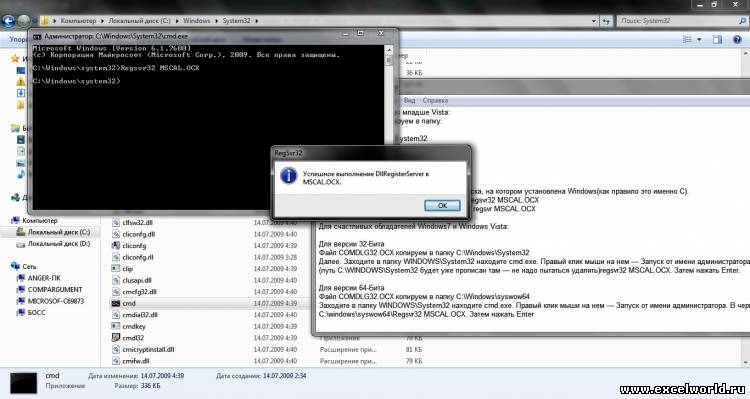The image size is (750, 399).
Task: Click the Компьютер icon in navigation pane
Action: click(15, 220)
